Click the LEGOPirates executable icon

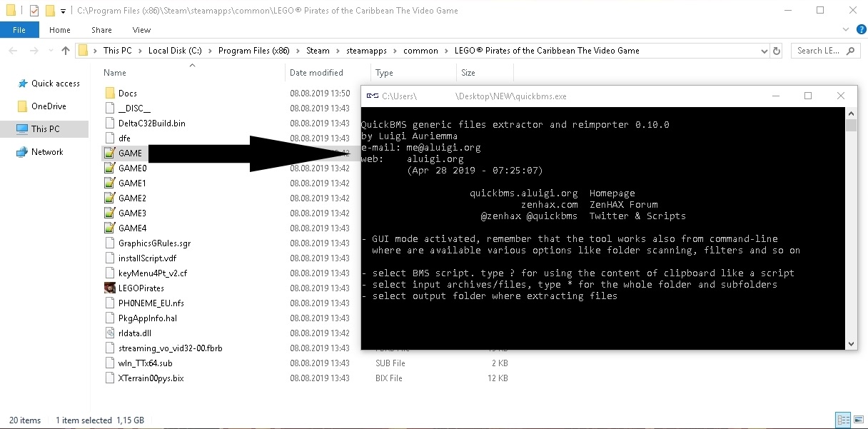point(110,288)
